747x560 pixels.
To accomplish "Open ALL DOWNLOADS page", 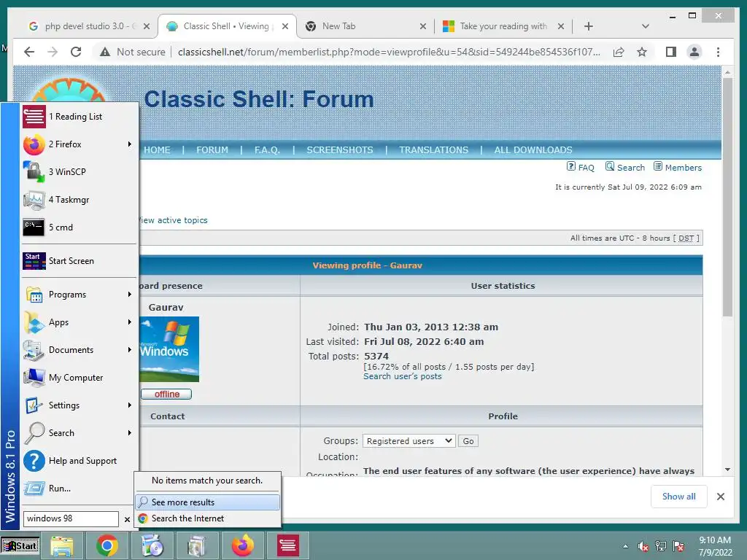I will coord(533,150).
